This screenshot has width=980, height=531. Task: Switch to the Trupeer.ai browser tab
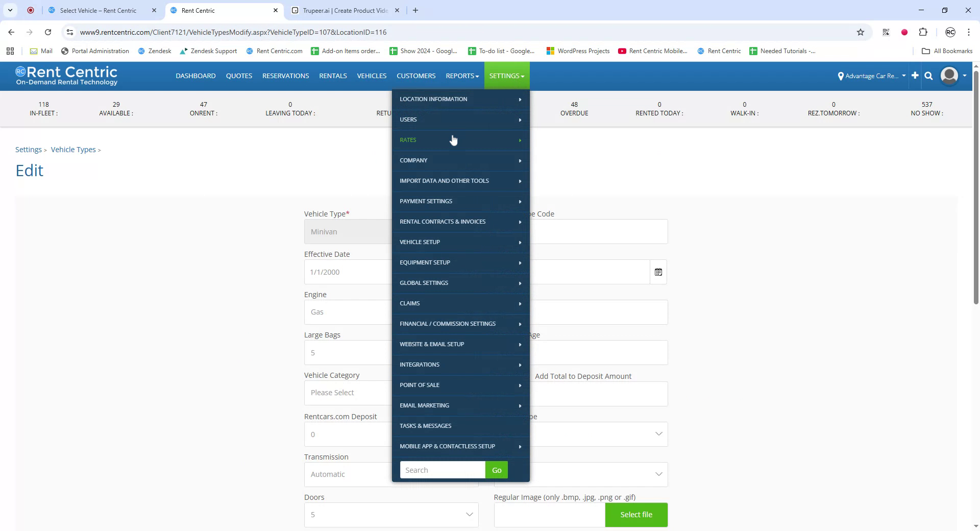tap(341, 10)
